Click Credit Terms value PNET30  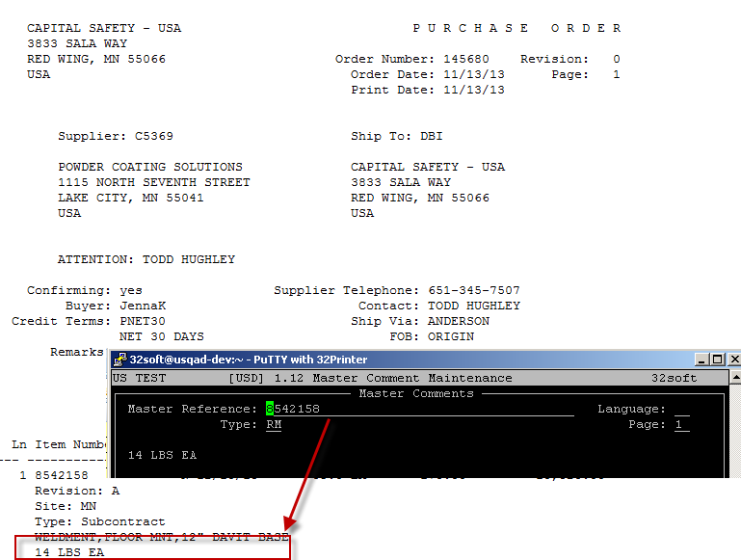[143, 321]
